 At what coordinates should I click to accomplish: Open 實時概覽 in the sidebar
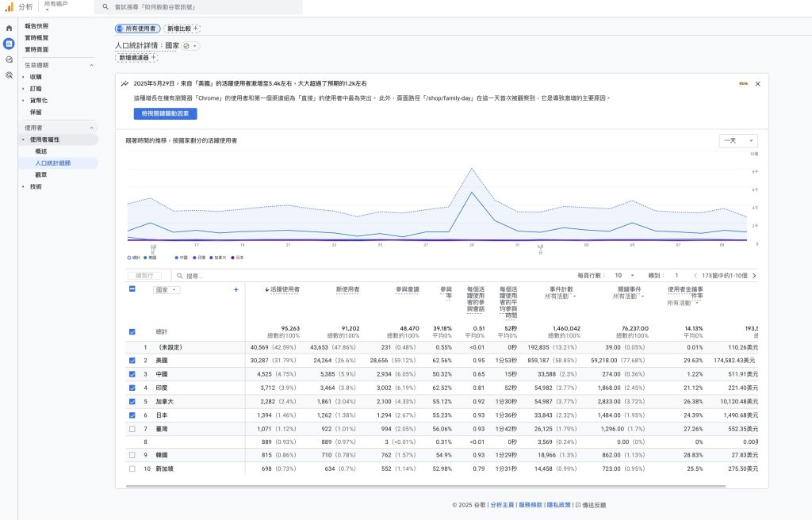(36, 38)
